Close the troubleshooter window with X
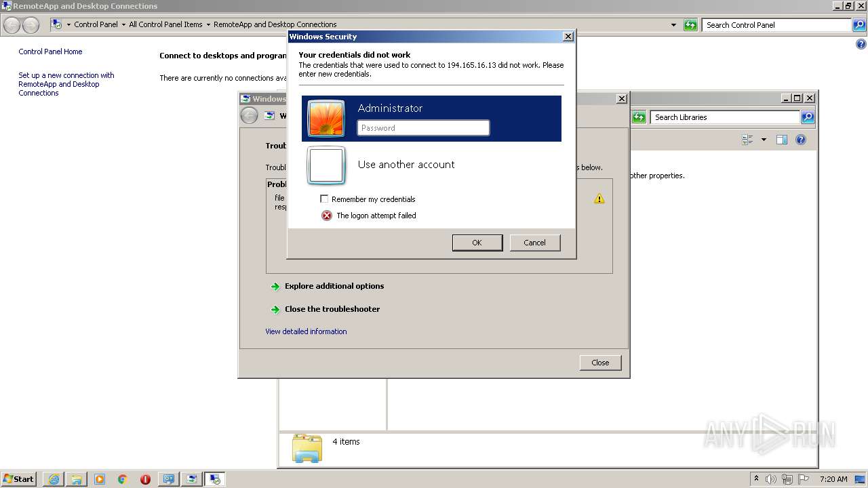This screenshot has height=488, width=868. (621, 99)
